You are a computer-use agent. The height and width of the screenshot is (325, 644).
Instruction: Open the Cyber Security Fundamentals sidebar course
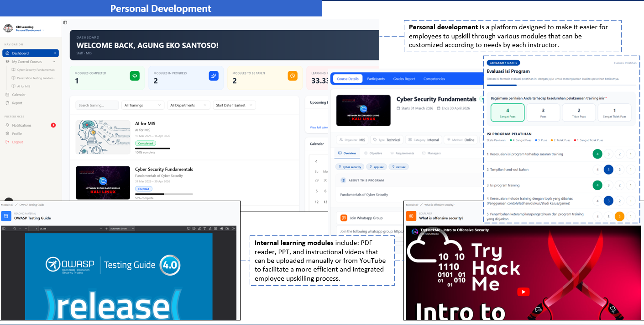point(33,70)
